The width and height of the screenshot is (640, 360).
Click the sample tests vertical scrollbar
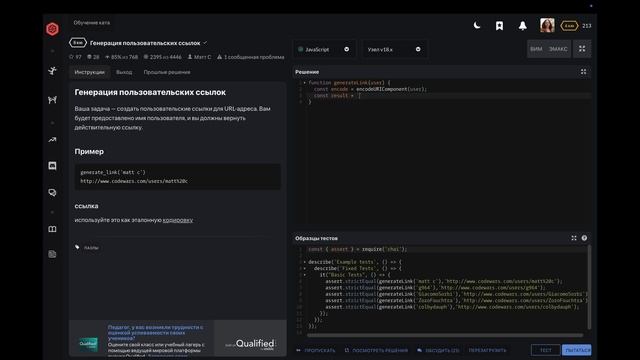coord(589,287)
